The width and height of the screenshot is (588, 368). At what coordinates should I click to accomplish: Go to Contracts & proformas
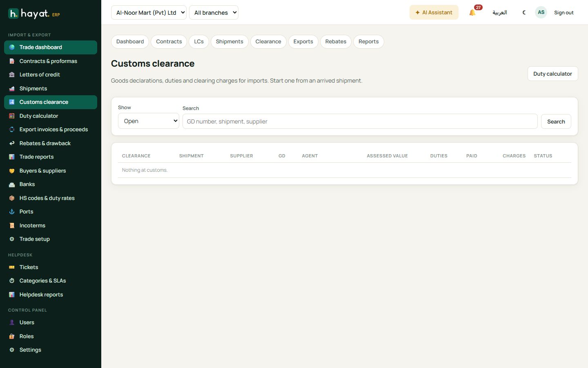(51, 61)
